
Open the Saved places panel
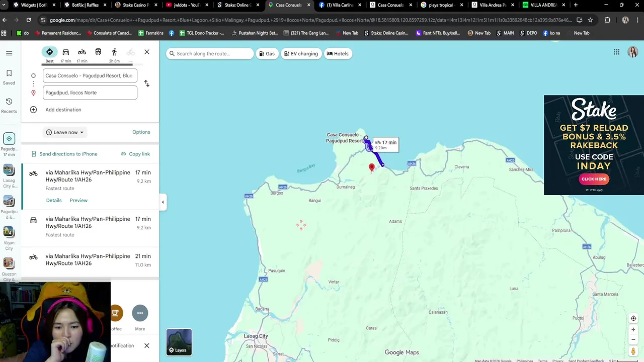coord(9,77)
